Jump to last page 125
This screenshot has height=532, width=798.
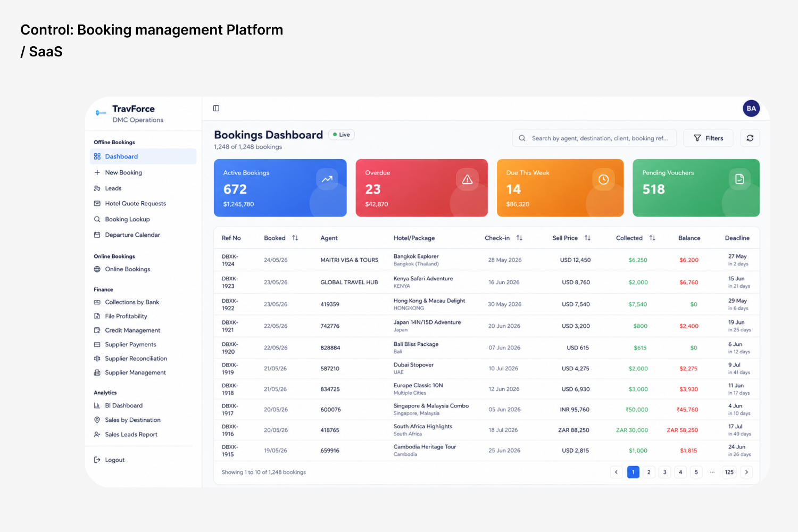[729, 472]
